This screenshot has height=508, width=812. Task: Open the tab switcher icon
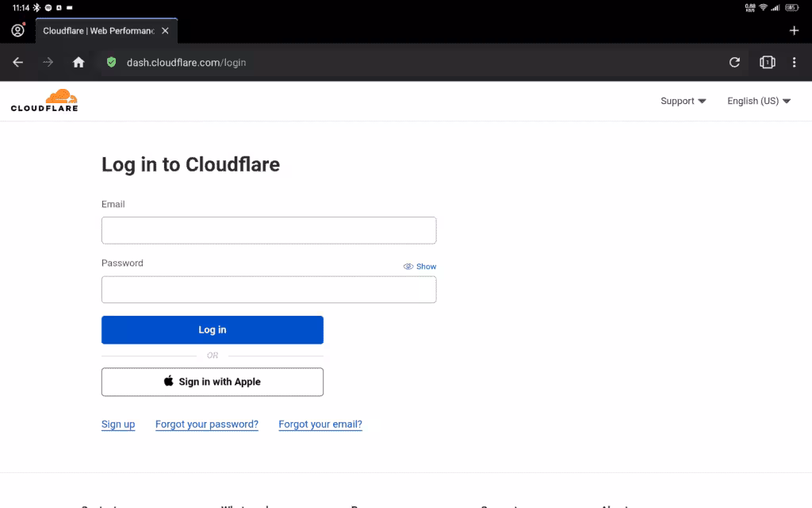point(767,62)
